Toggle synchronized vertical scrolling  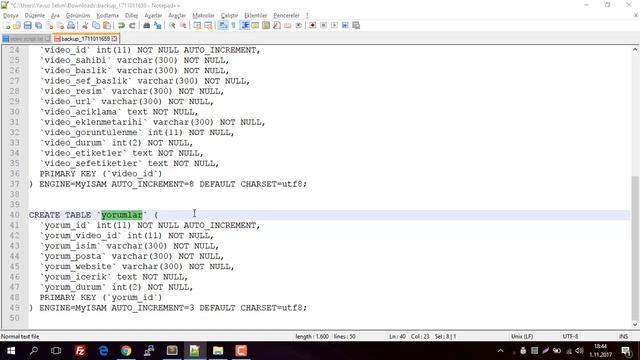(x=198, y=25)
